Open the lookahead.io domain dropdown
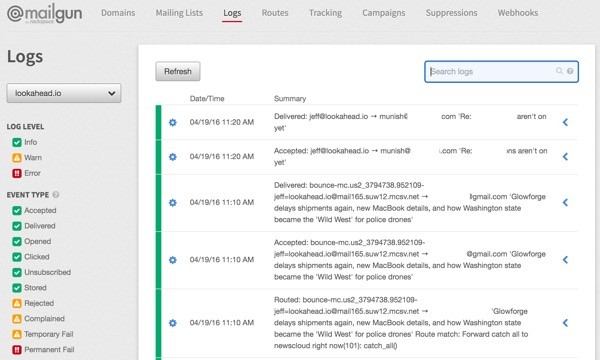 click(x=64, y=93)
